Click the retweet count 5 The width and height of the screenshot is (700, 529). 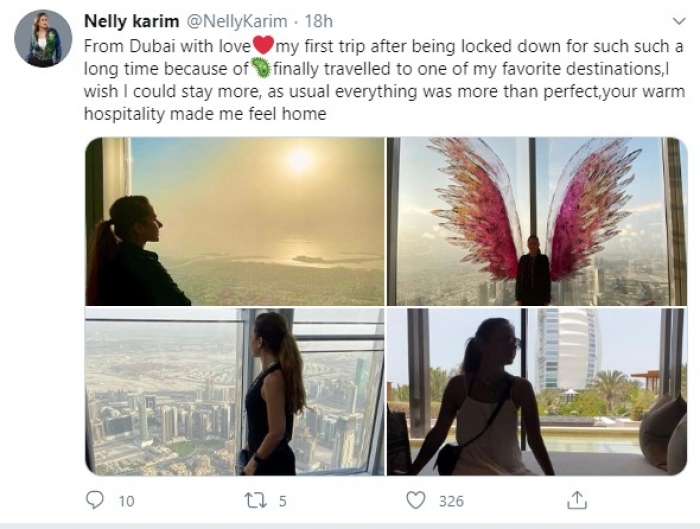coord(283,500)
